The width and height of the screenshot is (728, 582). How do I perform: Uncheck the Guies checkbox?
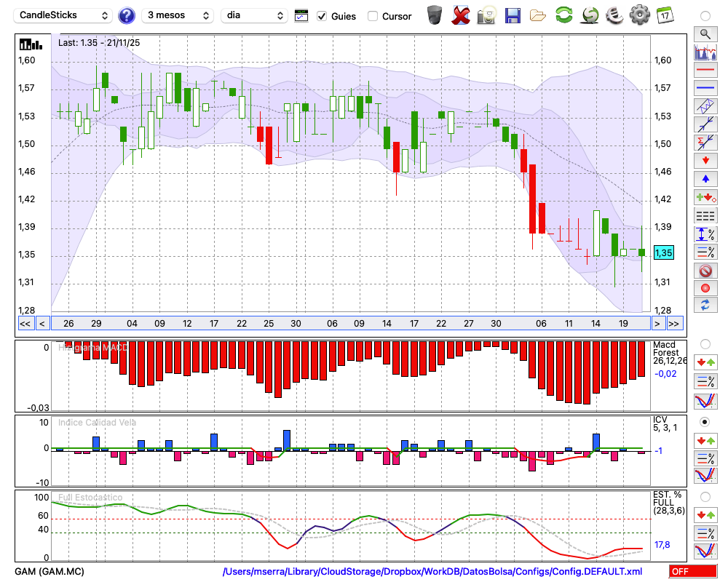(x=322, y=16)
